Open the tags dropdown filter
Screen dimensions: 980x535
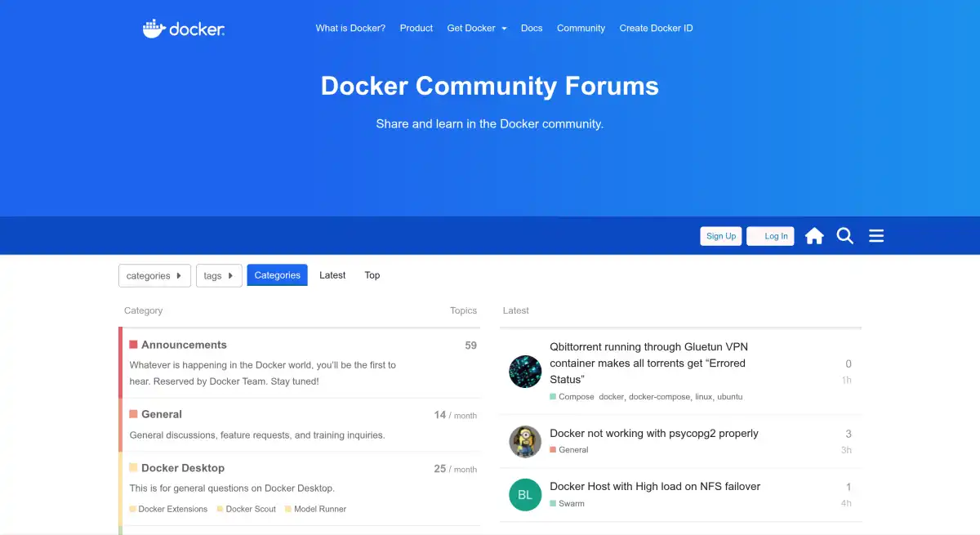pos(219,275)
